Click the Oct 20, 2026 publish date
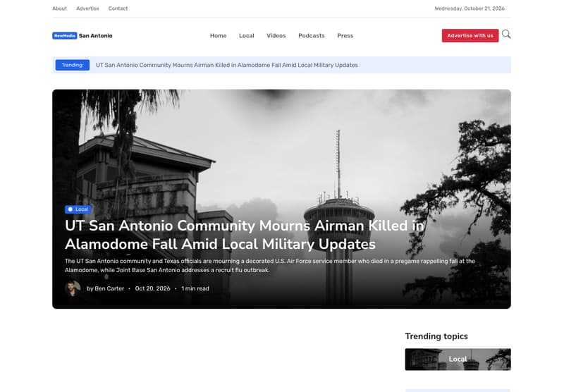The width and height of the screenshot is (564, 392). (x=152, y=288)
